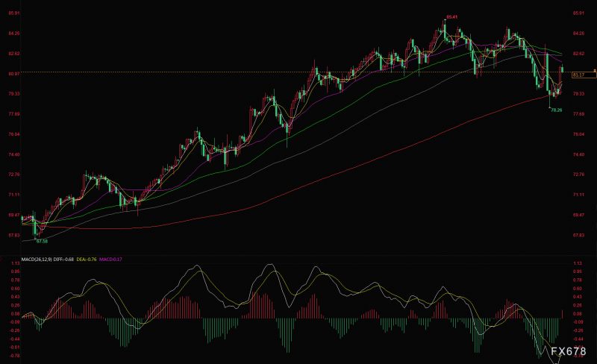Click the 78.26 low price marker

(x=556, y=110)
